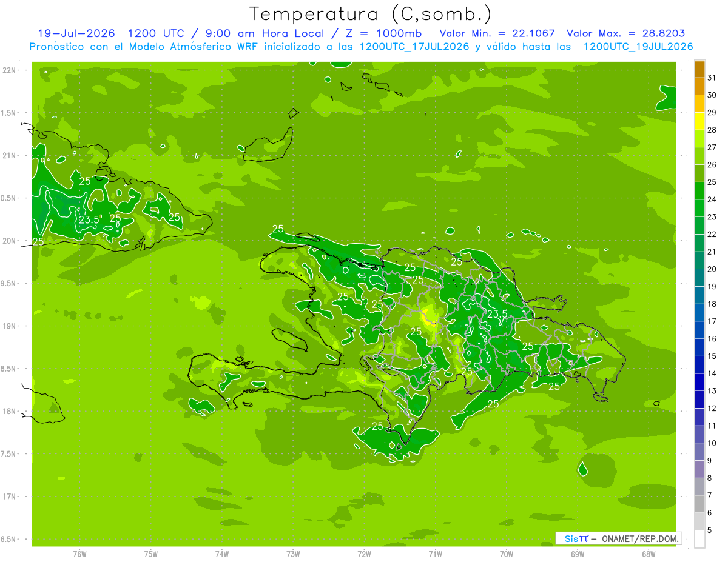The width and height of the screenshot is (728, 562).
Task: Click the "31" value on the color scale
Action: (x=712, y=78)
